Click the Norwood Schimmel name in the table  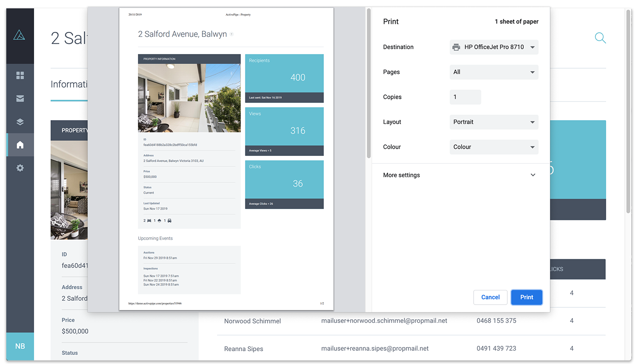coord(253,321)
